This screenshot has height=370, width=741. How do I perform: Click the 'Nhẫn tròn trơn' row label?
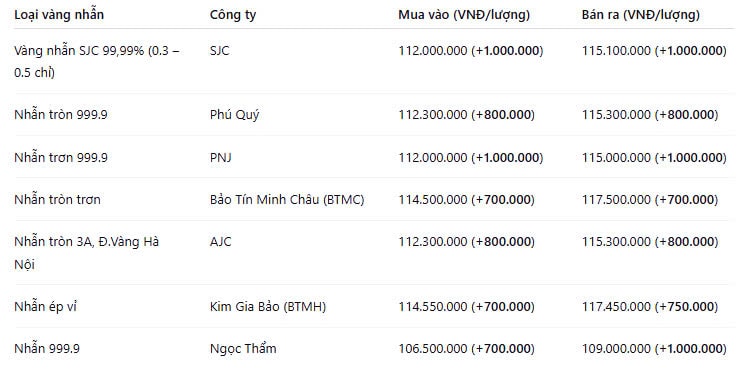[57, 200]
